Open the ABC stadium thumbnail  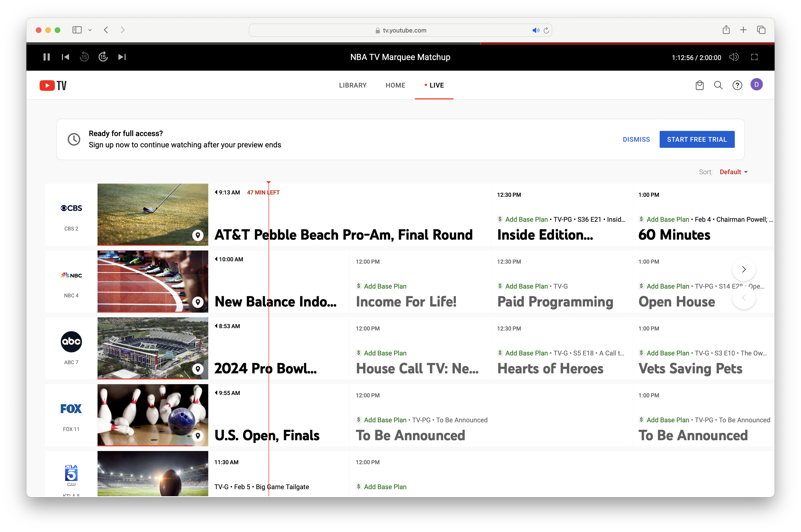coord(153,348)
